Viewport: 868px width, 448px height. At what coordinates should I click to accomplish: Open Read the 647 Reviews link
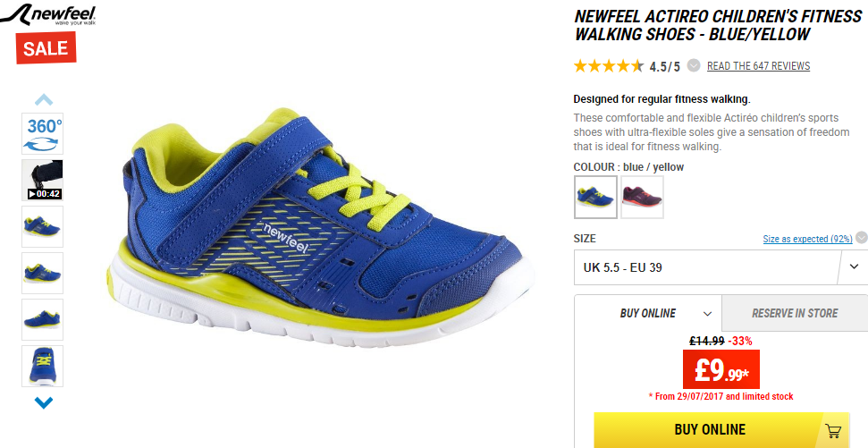click(x=758, y=66)
